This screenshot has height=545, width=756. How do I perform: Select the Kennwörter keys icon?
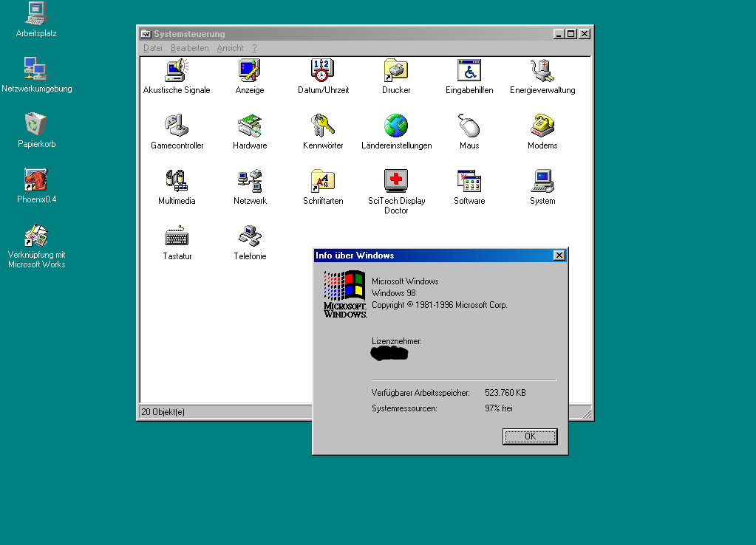click(x=323, y=126)
